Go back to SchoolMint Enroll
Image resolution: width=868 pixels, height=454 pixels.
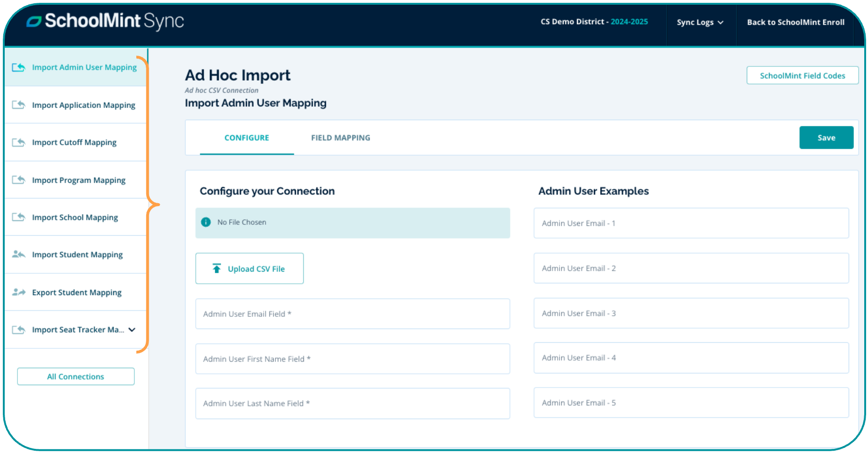coord(795,23)
